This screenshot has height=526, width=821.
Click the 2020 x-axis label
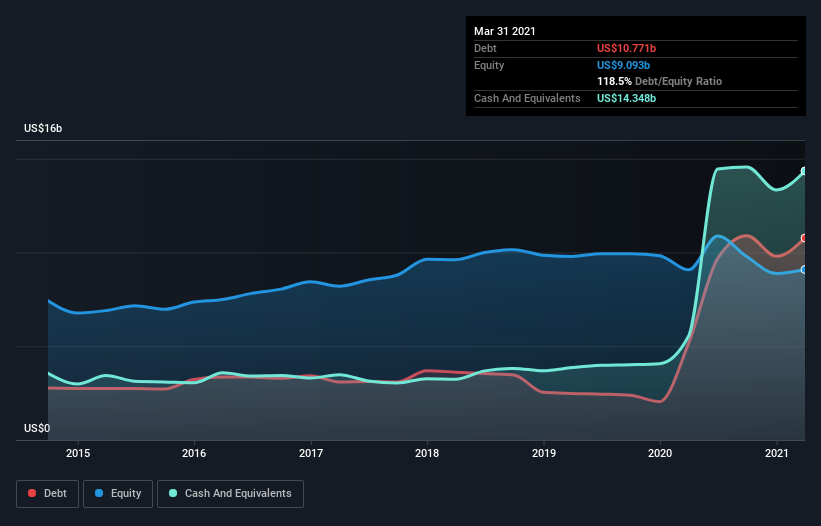point(660,453)
